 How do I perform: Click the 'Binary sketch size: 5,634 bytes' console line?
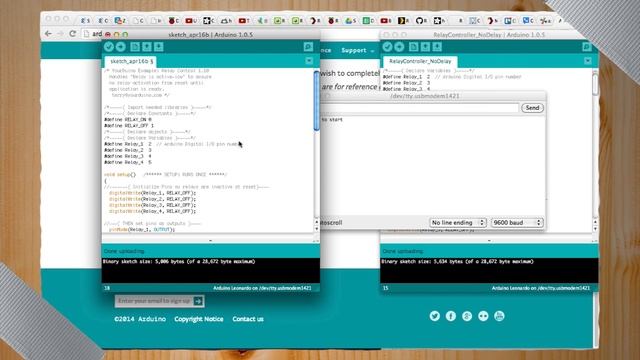pyautogui.click(x=458, y=262)
